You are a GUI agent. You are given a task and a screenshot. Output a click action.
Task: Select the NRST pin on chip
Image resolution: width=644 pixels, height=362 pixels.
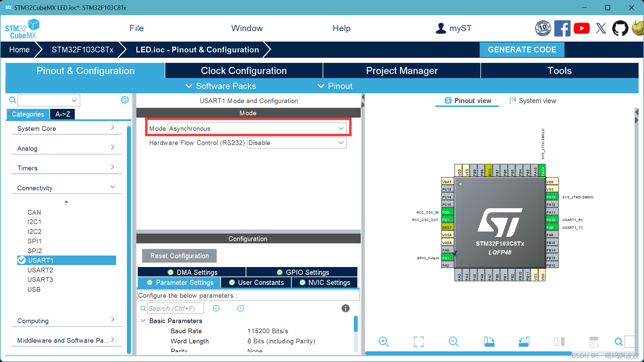click(448, 227)
